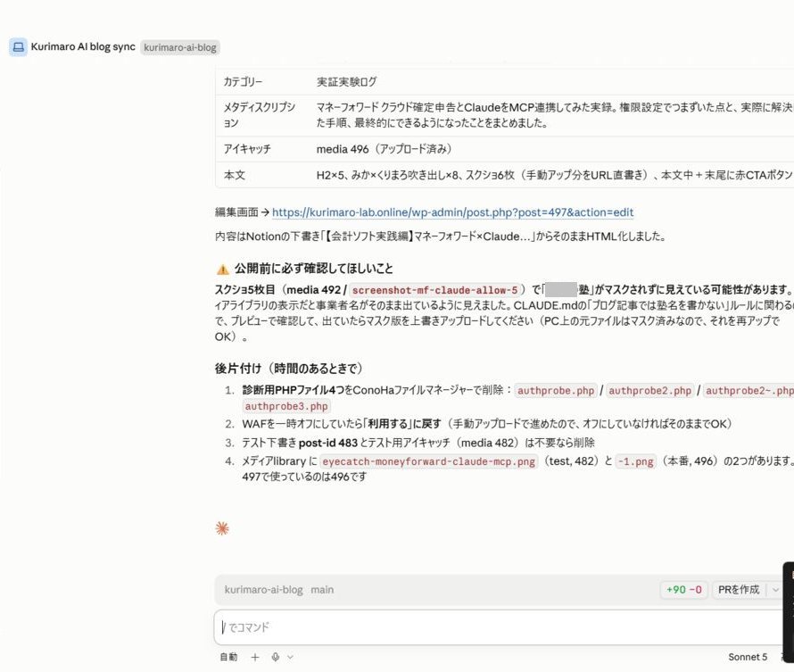
Task: Click the authprobe3.php code snippet
Action: coord(286,406)
